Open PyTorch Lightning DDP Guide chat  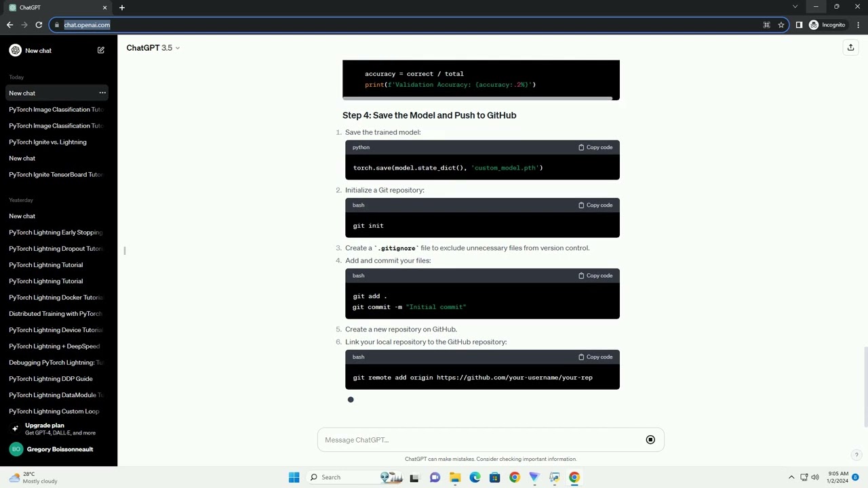58,378
